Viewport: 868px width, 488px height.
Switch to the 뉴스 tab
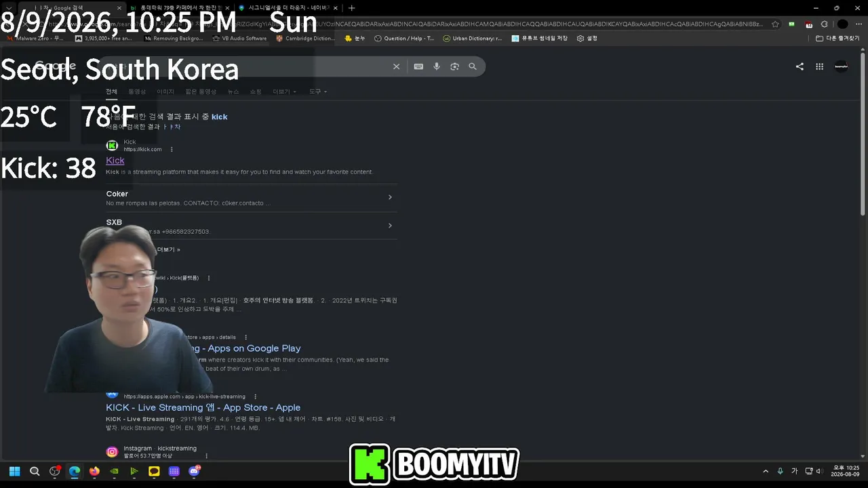pyautogui.click(x=233, y=91)
